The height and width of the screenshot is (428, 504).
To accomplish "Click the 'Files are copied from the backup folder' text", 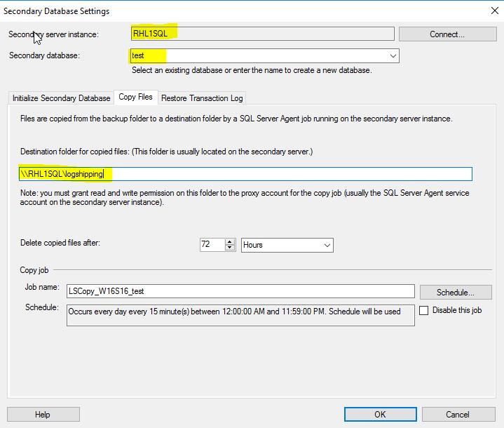I will (236, 119).
